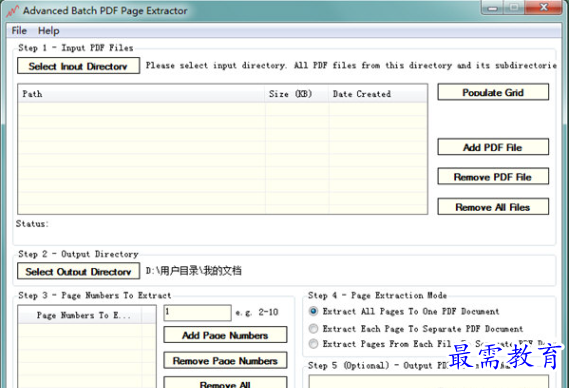
Task: Click the e.g. 2-10 hint text
Action: (x=257, y=312)
